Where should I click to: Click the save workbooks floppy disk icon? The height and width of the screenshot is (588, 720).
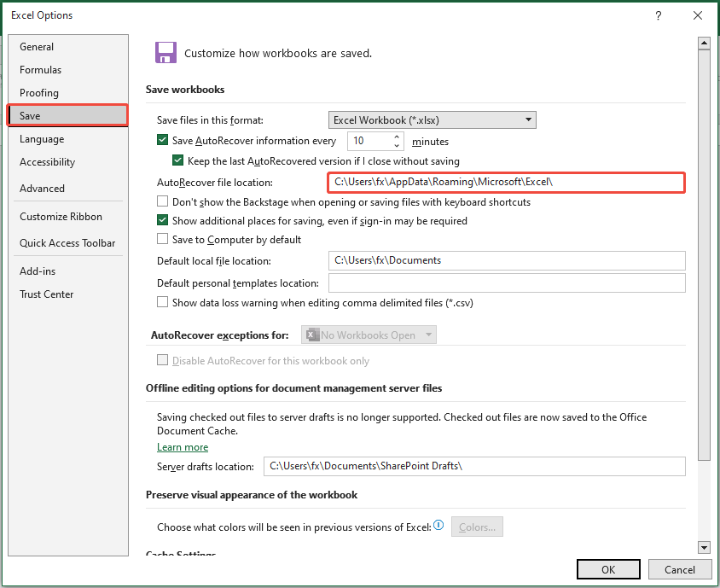(165, 52)
